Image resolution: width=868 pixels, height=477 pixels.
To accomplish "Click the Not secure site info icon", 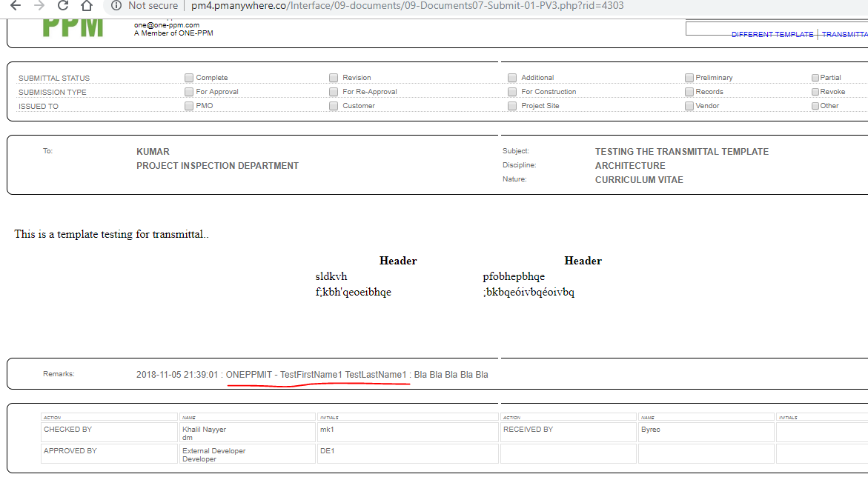I will [x=116, y=6].
